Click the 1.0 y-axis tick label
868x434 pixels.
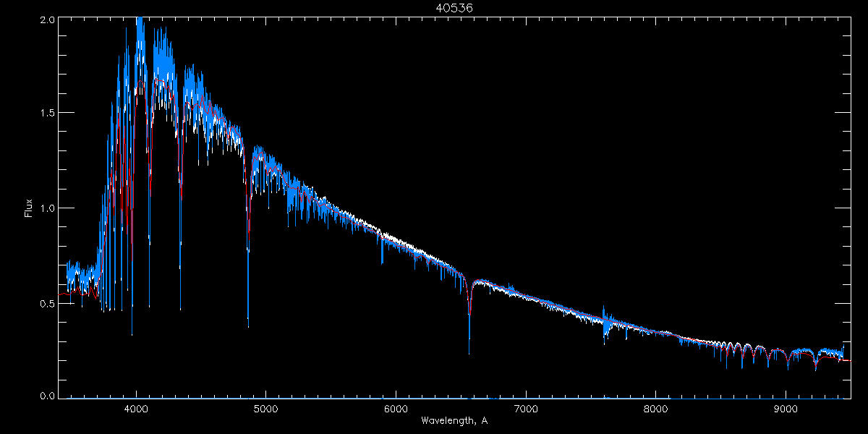pyautogui.click(x=46, y=208)
